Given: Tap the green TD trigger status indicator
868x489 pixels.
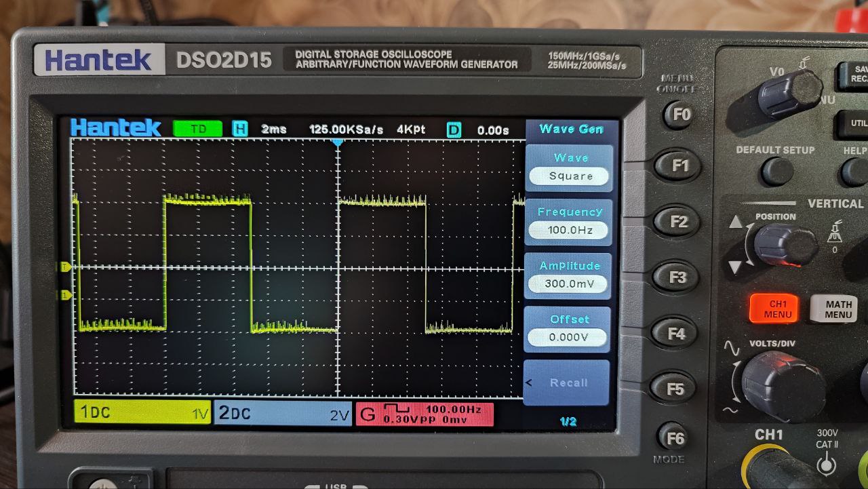Looking at the screenshot, I should pyautogui.click(x=197, y=128).
